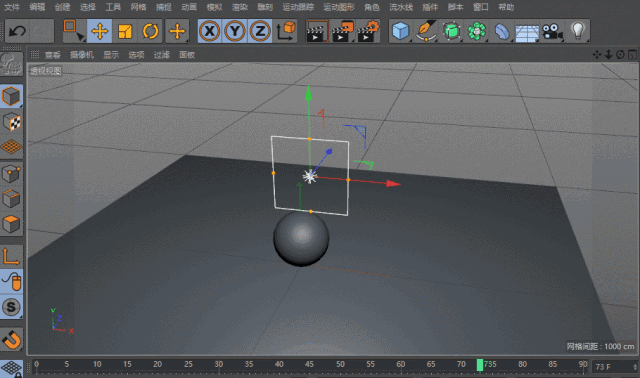Add a camera object from toolbar
Image resolution: width=640 pixels, height=378 pixels.
click(x=552, y=31)
